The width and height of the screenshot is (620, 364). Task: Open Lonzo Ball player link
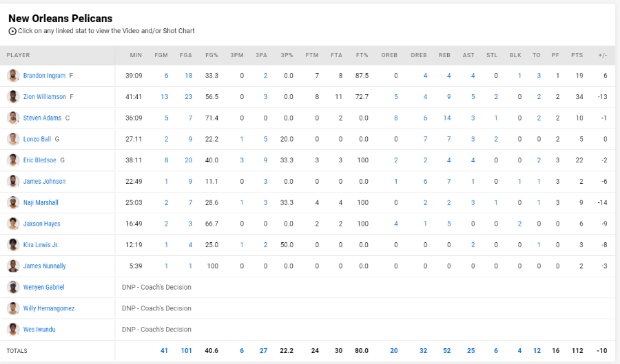coord(37,139)
